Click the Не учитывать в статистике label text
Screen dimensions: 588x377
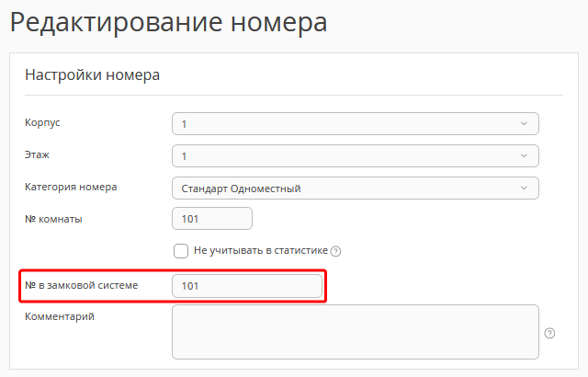[260, 250]
